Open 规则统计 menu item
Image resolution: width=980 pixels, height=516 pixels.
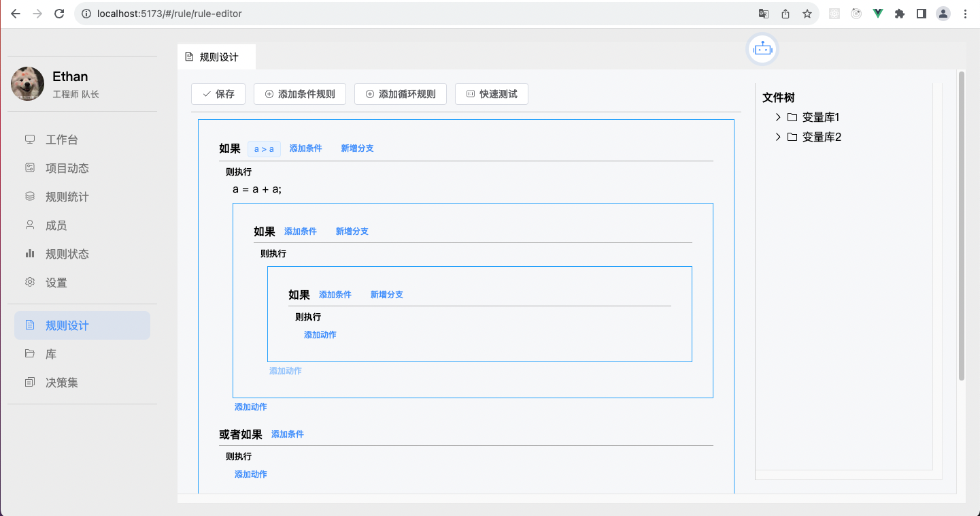82,197
